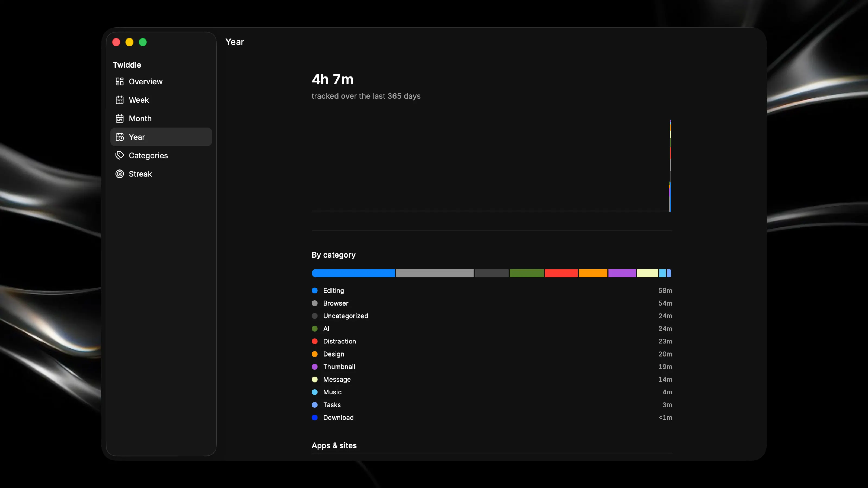The image size is (868, 488).
Task: Click the purple dot beside Thumbnail
Action: click(x=315, y=367)
